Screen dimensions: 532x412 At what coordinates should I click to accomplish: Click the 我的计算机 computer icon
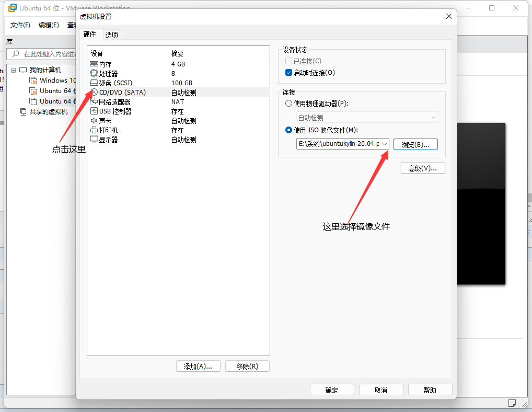coord(23,70)
